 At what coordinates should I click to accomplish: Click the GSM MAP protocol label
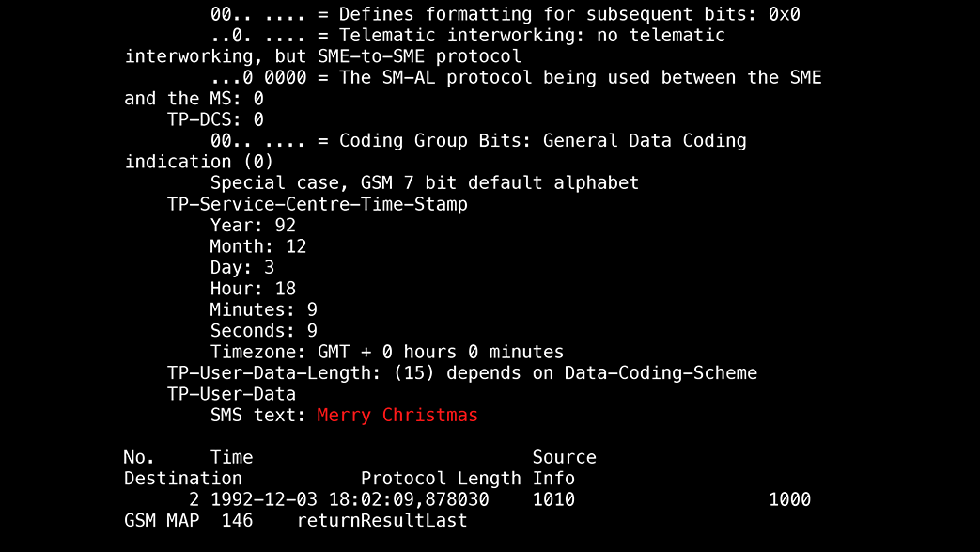tap(162, 521)
